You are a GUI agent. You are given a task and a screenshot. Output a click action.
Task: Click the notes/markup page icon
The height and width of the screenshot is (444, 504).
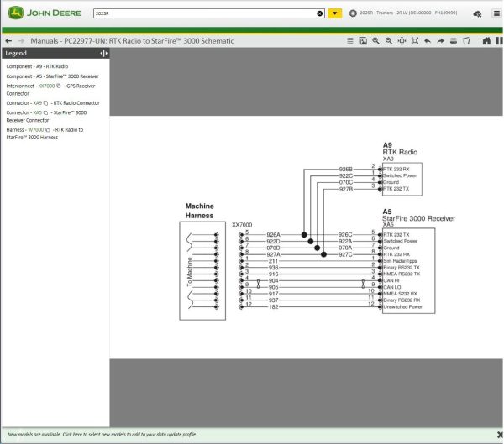tap(466, 41)
